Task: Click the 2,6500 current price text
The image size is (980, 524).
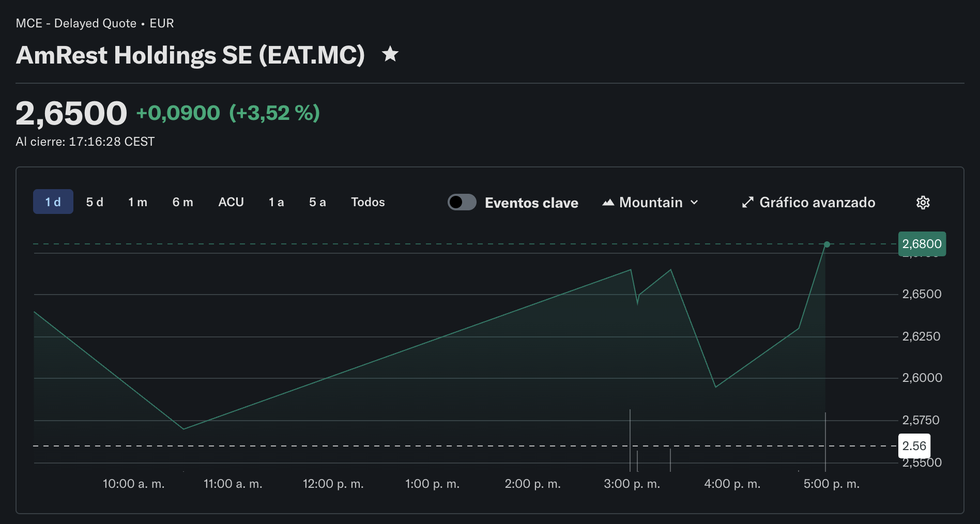Action: [x=71, y=114]
